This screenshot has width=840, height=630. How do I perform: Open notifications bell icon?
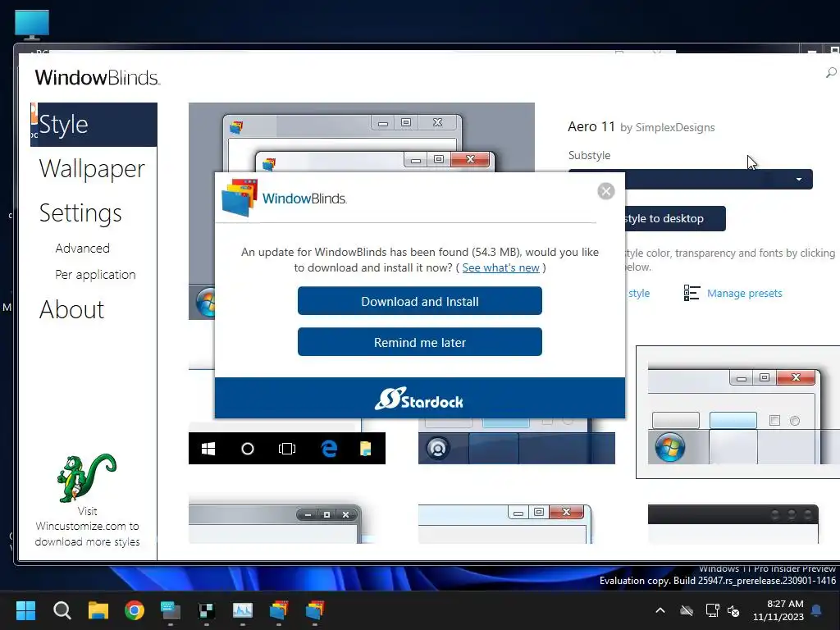pyautogui.click(x=817, y=610)
